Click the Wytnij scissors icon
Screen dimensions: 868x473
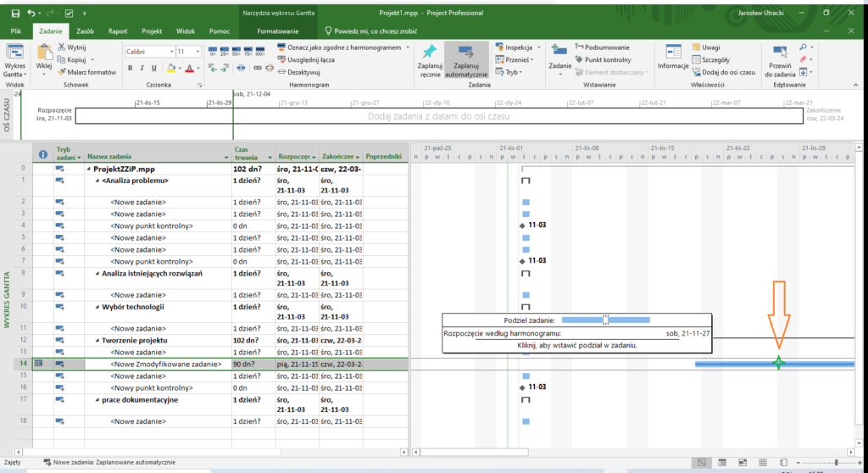(x=61, y=48)
